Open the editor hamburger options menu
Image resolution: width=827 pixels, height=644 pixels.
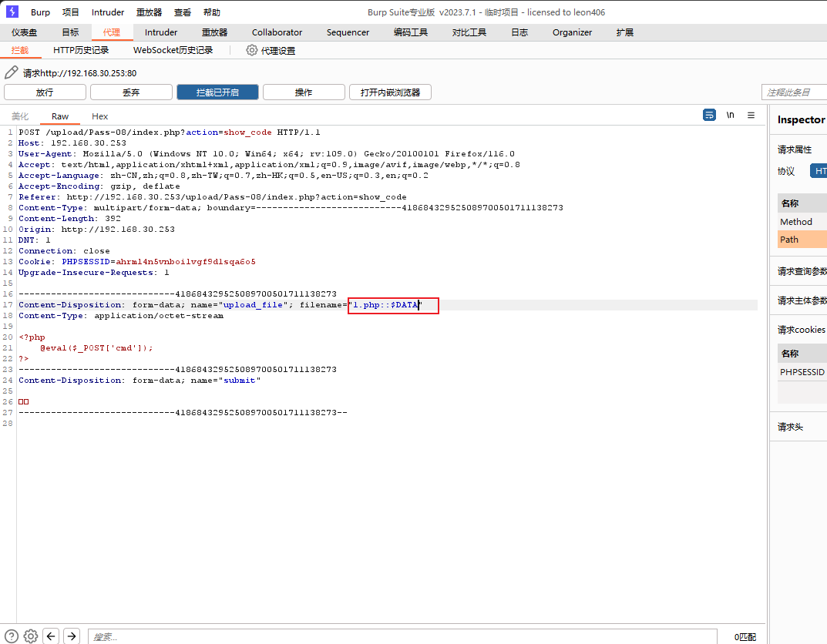751,115
